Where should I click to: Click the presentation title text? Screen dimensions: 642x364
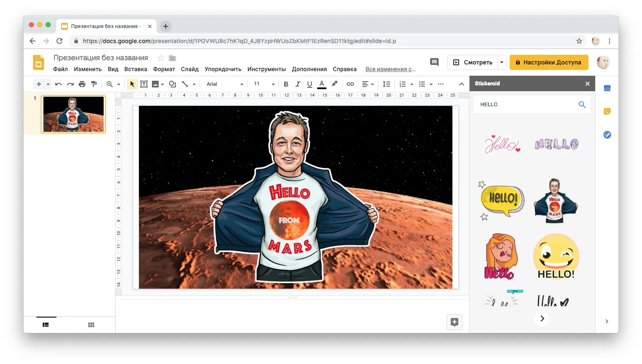tap(101, 58)
